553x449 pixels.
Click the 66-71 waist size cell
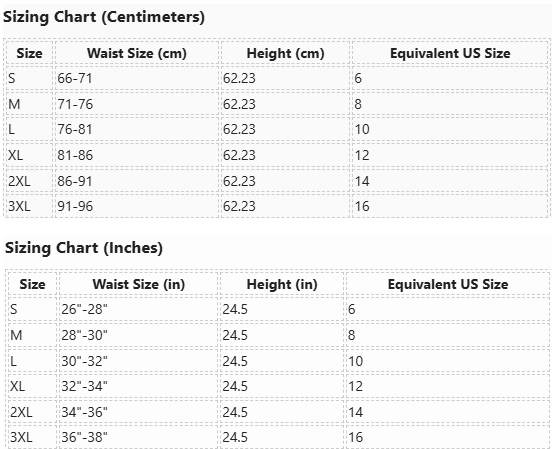pyautogui.click(x=137, y=78)
